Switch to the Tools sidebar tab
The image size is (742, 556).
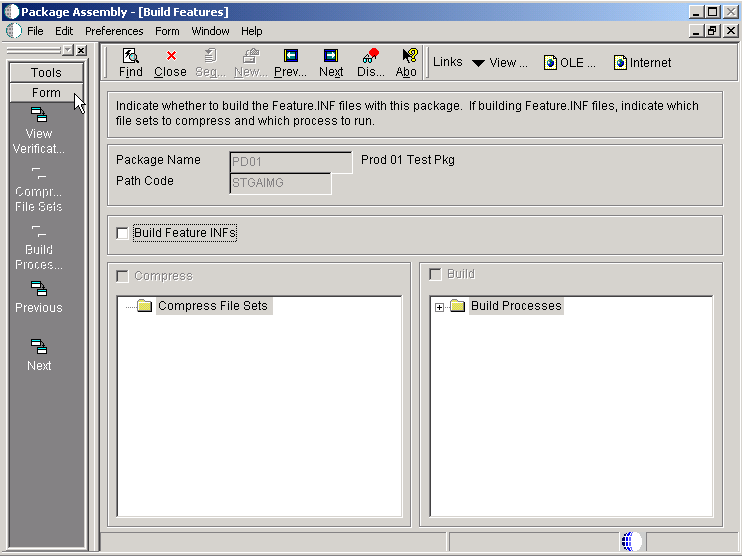pos(46,72)
